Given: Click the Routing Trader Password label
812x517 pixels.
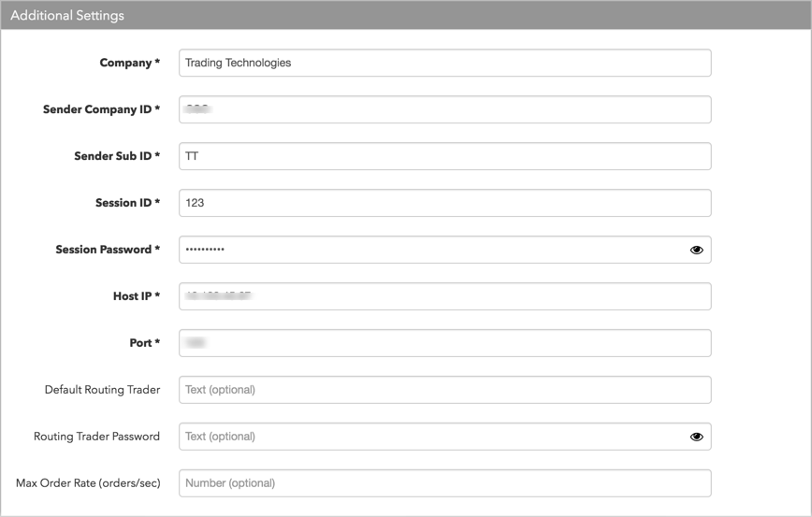Looking at the screenshot, I should pyautogui.click(x=97, y=437).
